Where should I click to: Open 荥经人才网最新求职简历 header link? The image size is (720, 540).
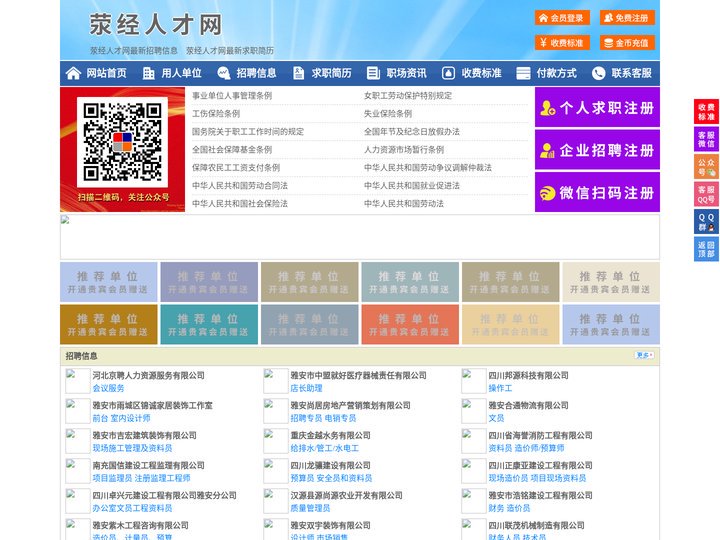230,51
